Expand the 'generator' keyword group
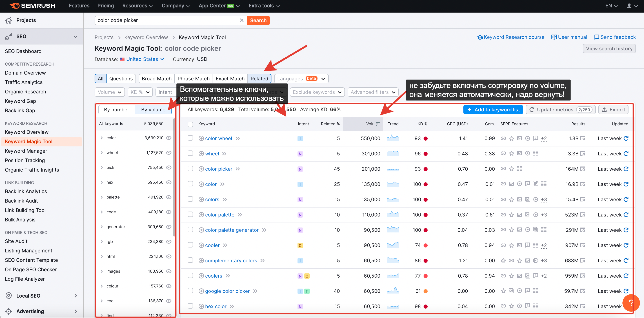 102,227
